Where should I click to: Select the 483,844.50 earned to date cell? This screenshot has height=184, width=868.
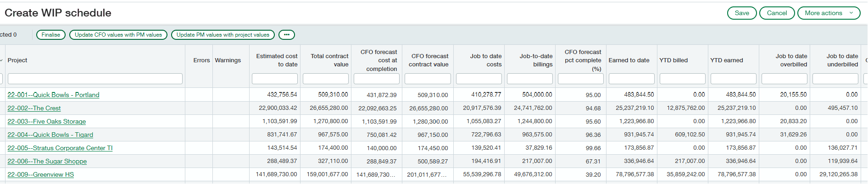tap(632, 94)
